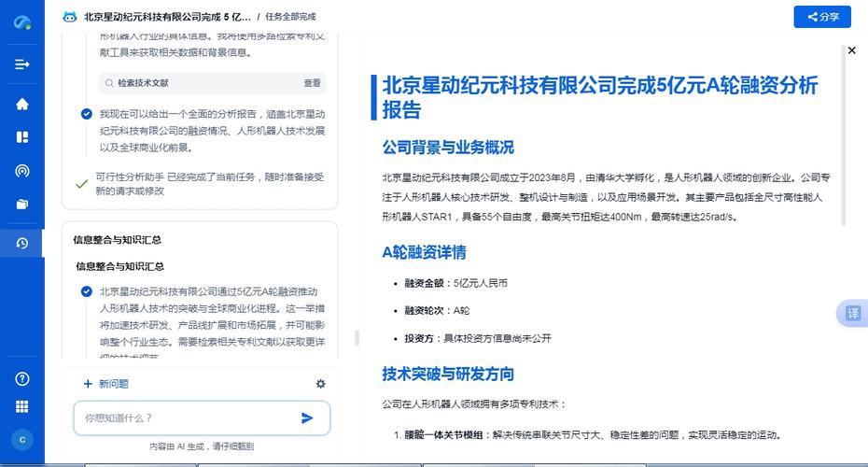This screenshot has height=467, width=868.
Task: Click the 译 translate floating button
Action: tap(852, 314)
